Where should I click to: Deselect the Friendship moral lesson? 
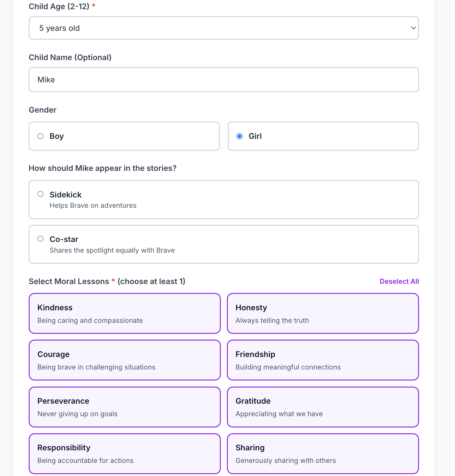323,360
